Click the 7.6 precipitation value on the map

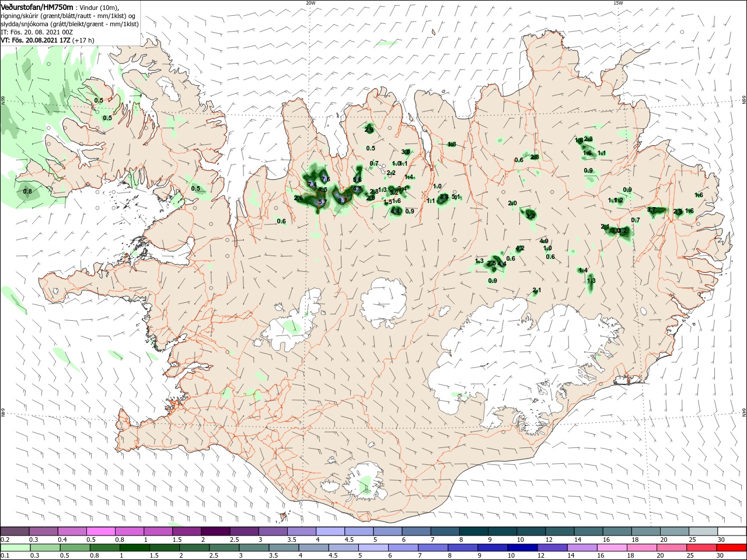click(326, 179)
